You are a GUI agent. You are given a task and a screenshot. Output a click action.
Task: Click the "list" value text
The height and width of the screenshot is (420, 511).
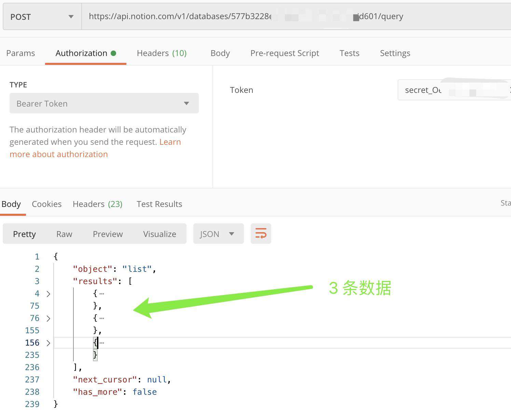(137, 269)
